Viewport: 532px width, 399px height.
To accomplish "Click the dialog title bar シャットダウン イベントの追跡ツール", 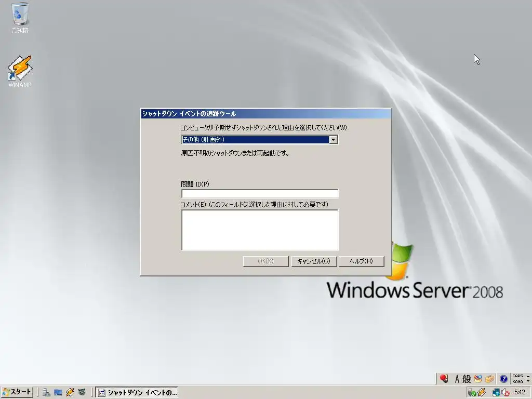I will tap(265, 114).
